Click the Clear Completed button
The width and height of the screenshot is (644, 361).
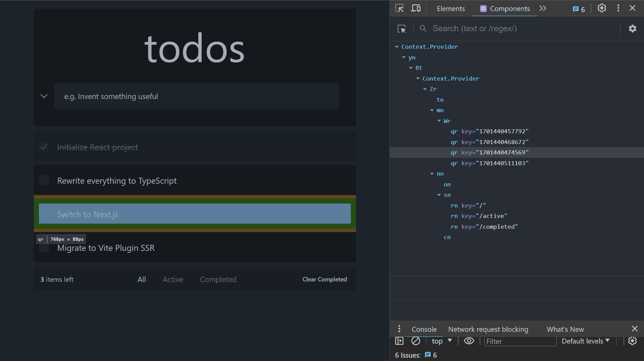coord(324,279)
